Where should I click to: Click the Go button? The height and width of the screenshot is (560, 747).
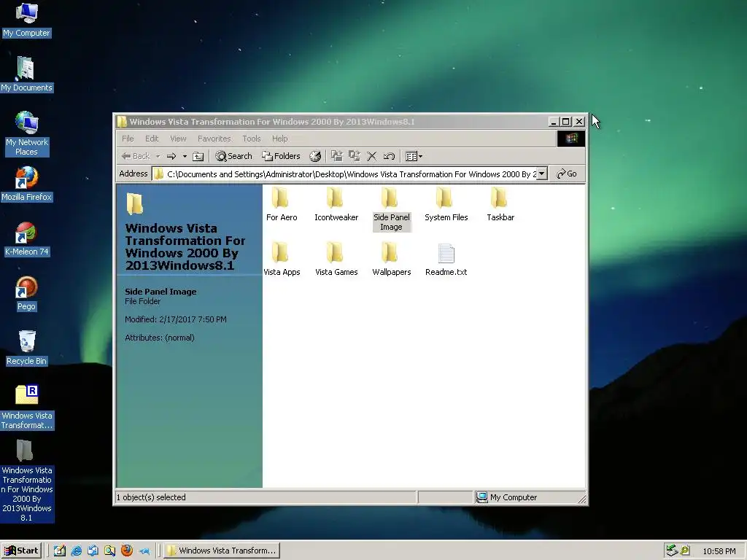[567, 174]
